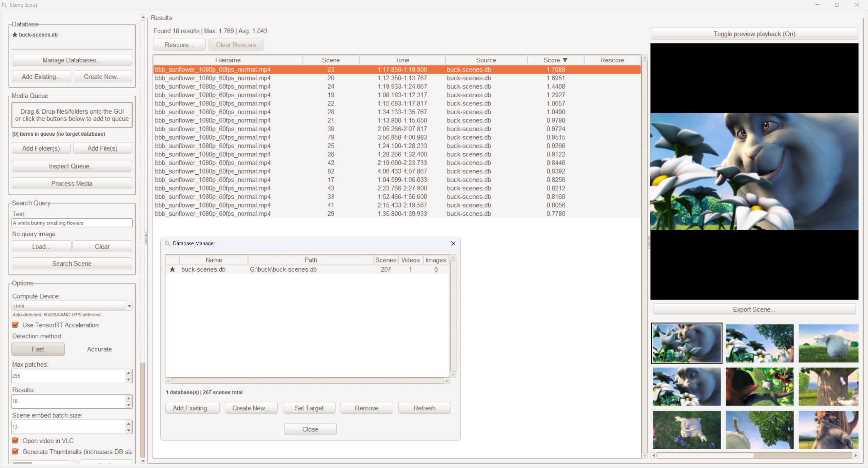
Task: Click Add Folder(s) button
Action: 41,148
